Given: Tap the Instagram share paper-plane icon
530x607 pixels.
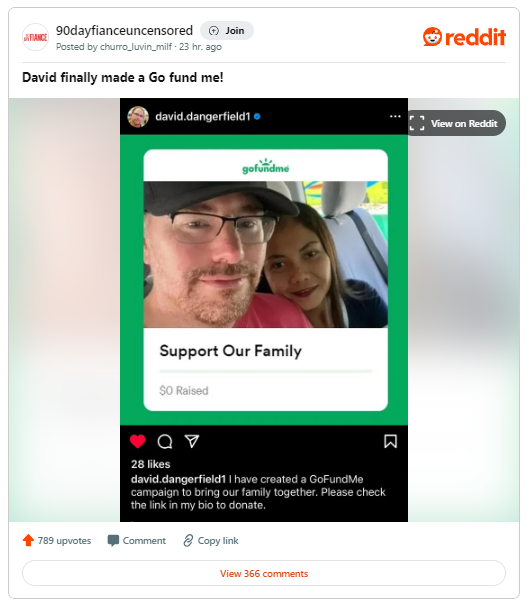Looking at the screenshot, I should (192, 441).
